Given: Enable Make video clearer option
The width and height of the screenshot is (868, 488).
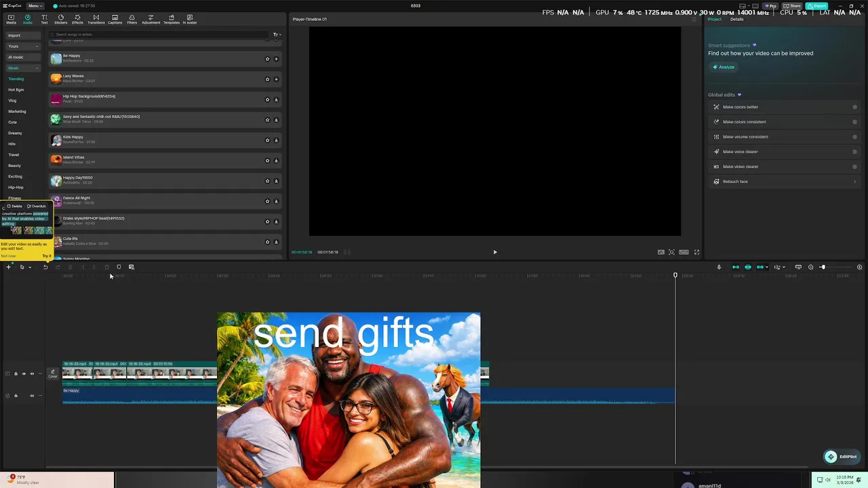Looking at the screenshot, I should point(854,167).
